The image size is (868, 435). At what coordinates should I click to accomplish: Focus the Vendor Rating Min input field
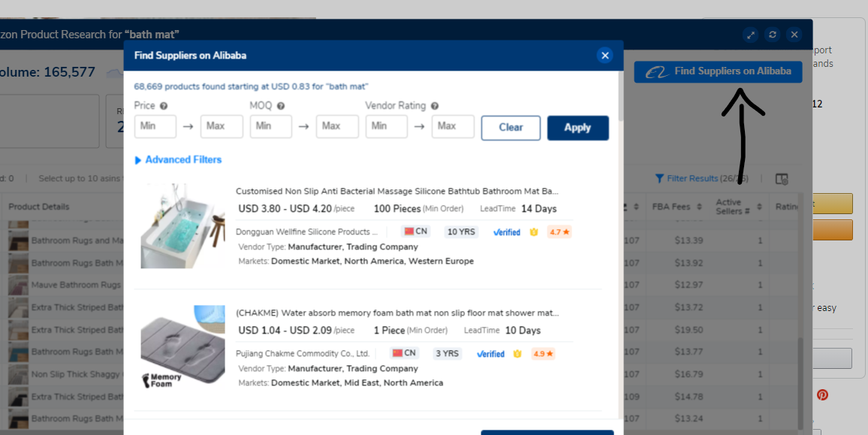coord(387,126)
